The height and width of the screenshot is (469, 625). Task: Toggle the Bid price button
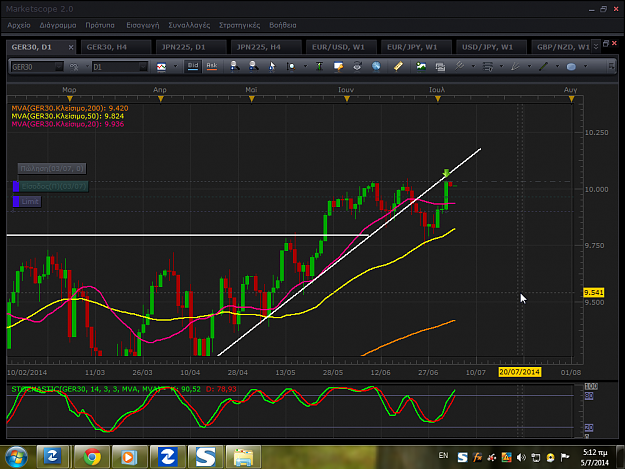[x=193, y=66]
